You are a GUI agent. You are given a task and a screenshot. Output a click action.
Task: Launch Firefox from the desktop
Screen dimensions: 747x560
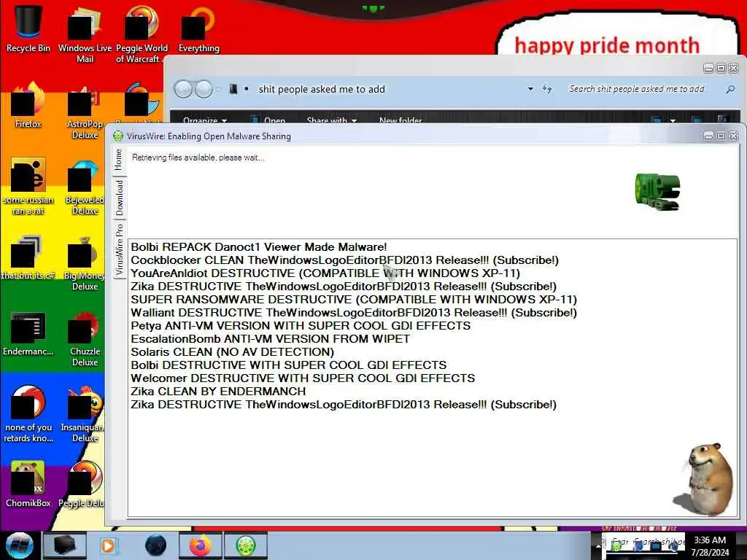coord(28,105)
